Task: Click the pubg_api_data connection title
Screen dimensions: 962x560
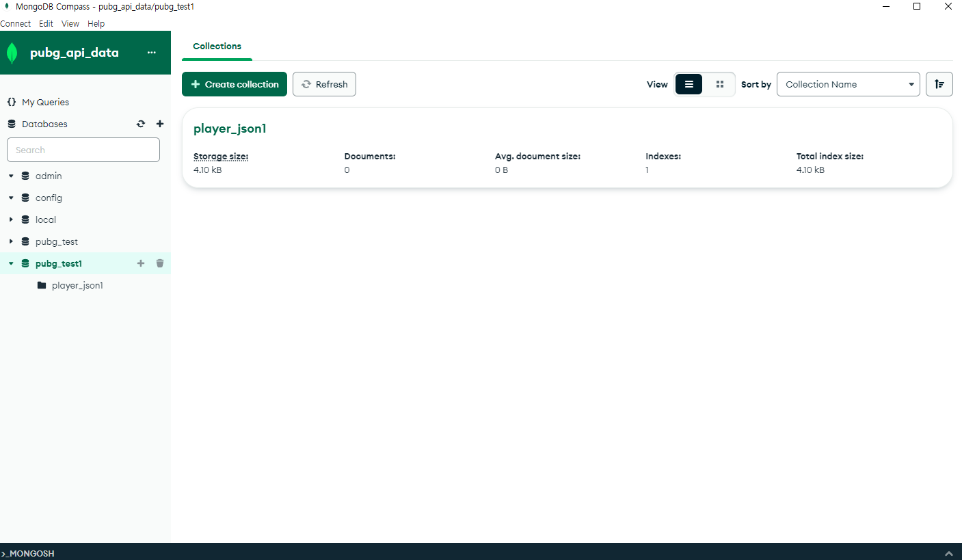Action: (75, 53)
